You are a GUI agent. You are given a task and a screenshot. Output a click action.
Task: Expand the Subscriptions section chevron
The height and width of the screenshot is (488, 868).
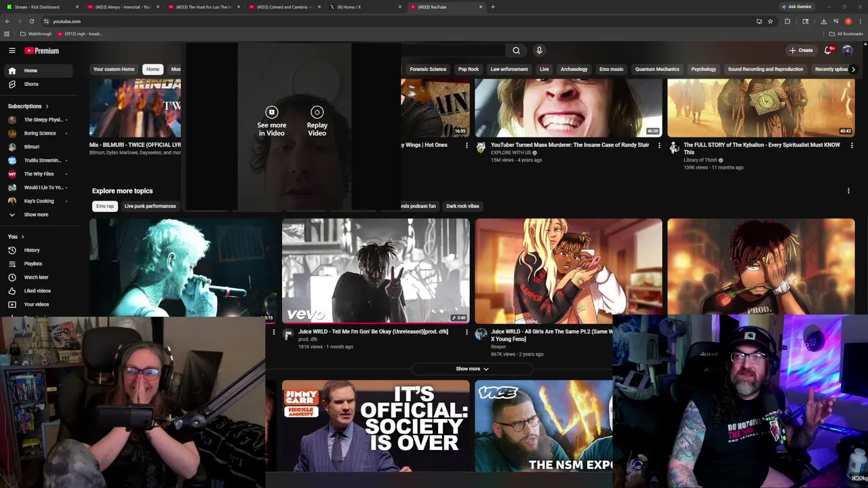click(x=47, y=106)
